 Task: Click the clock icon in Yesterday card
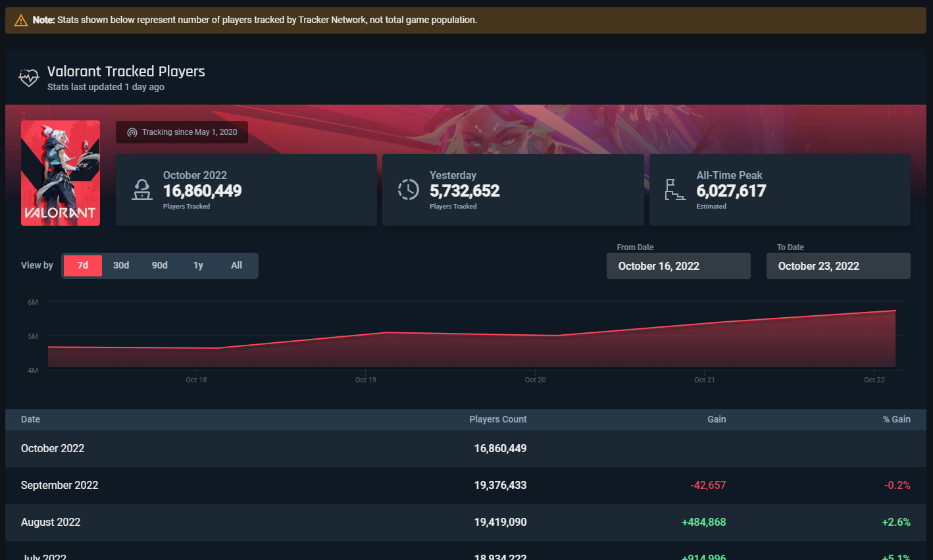[409, 190]
